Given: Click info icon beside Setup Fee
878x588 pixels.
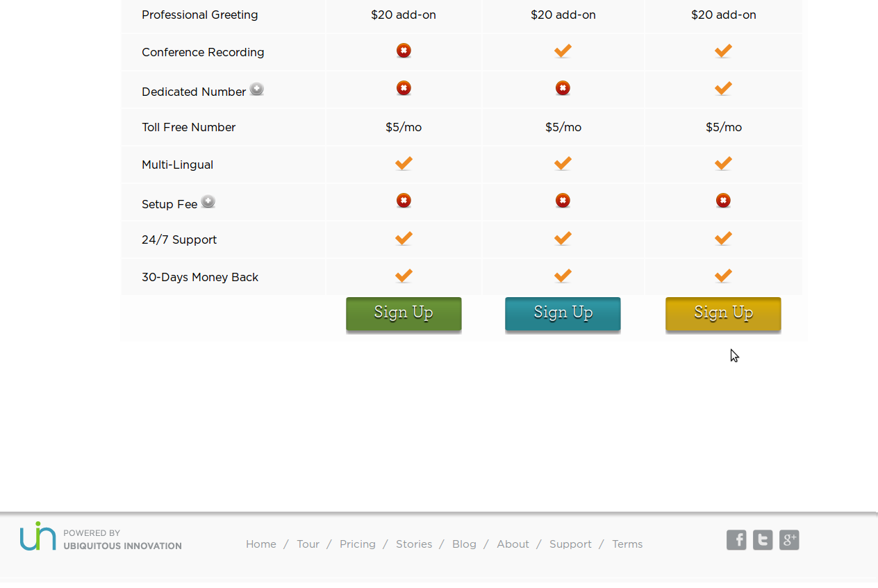Looking at the screenshot, I should [x=208, y=201].
